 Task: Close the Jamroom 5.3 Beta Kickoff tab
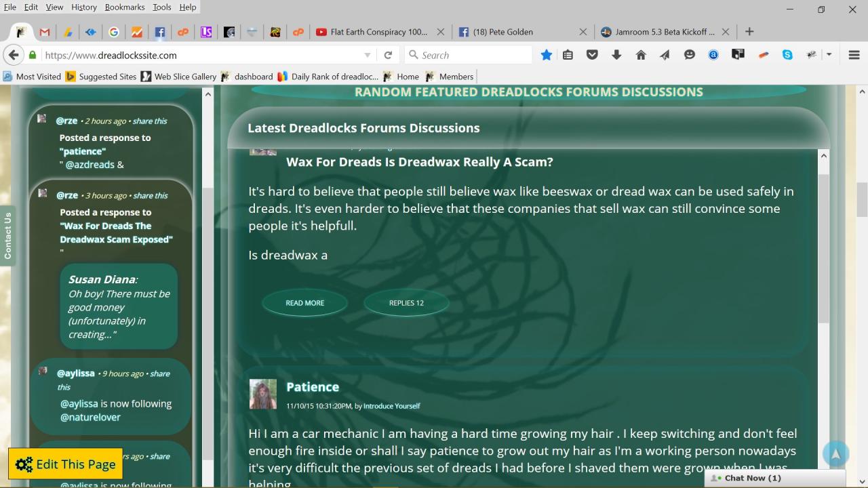[x=726, y=32]
